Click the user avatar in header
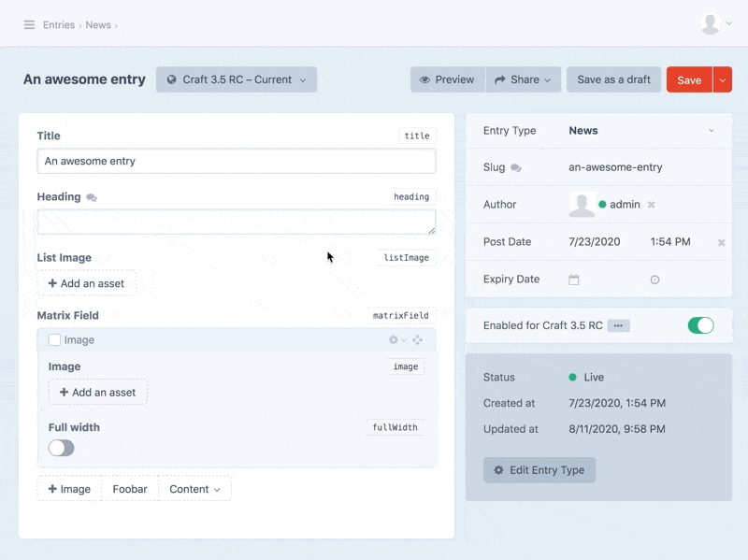Viewport: 748px width, 560px height. [x=712, y=24]
